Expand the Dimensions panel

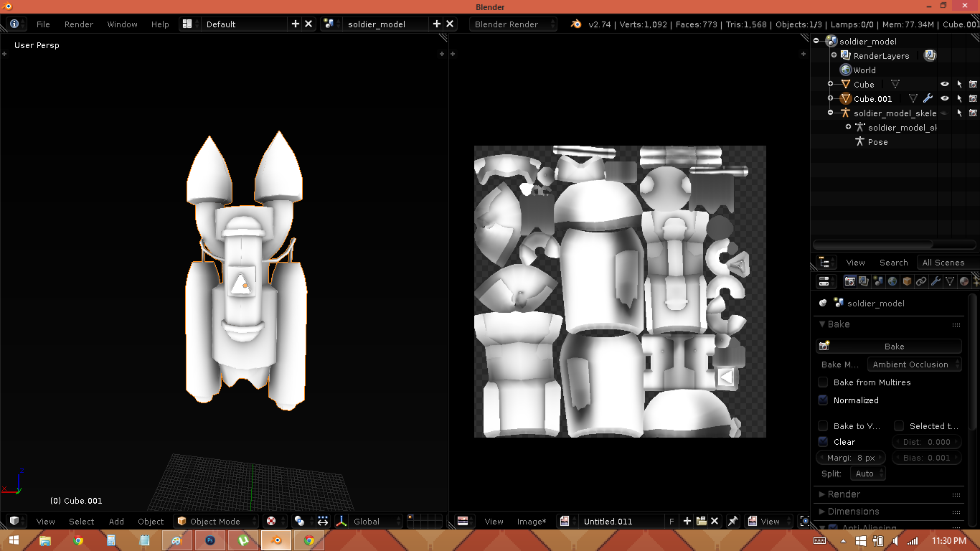click(848, 512)
